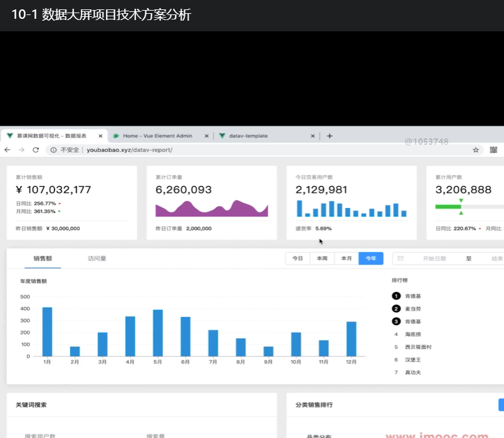Click the 今年 filter button
Viewport: 504px width, 438px height.
click(x=370, y=258)
